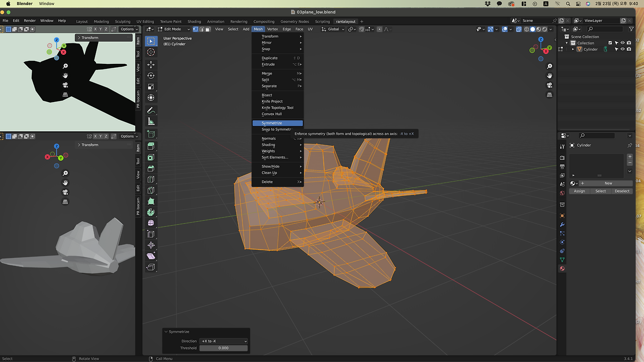
Task: Click New to create a material
Action: 608,184
